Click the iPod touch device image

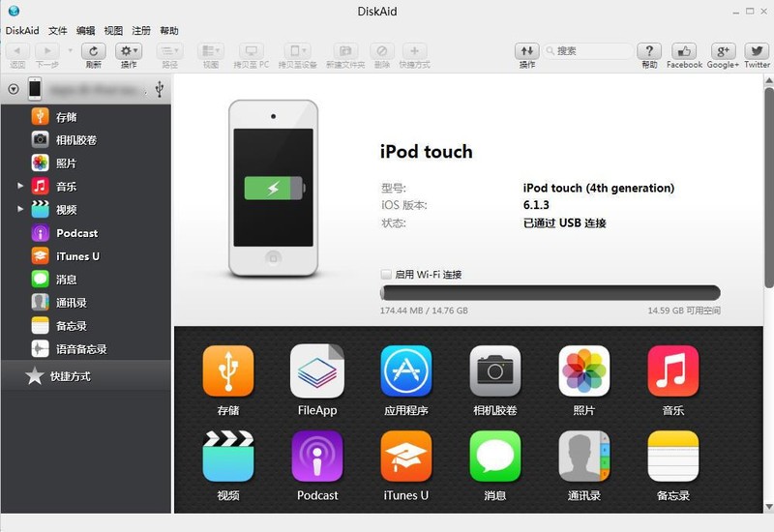tap(273, 188)
